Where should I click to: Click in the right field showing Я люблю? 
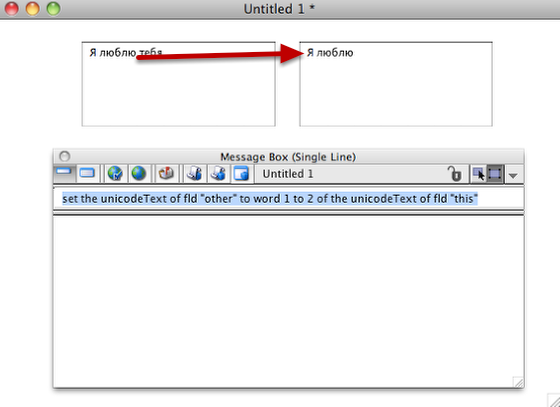pos(396,84)
